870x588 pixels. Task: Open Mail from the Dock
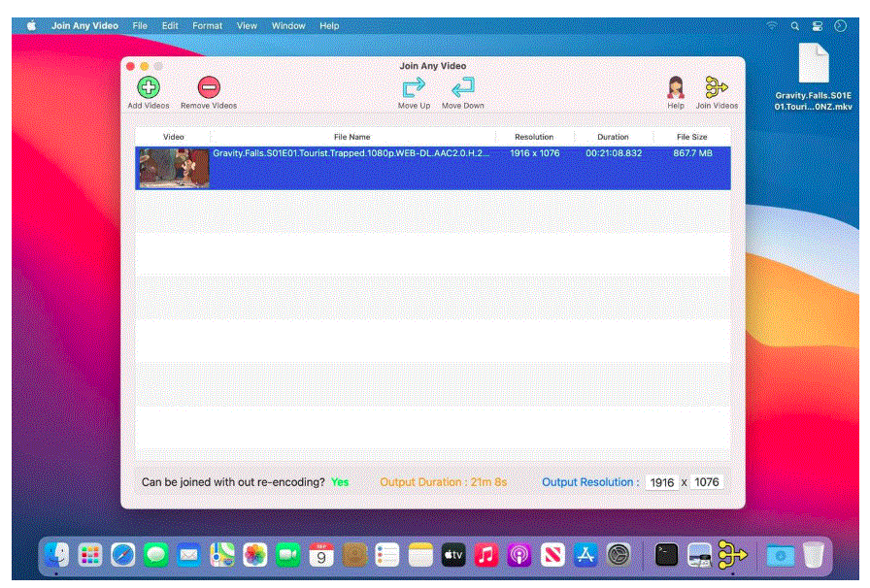(x=188, y=555)
